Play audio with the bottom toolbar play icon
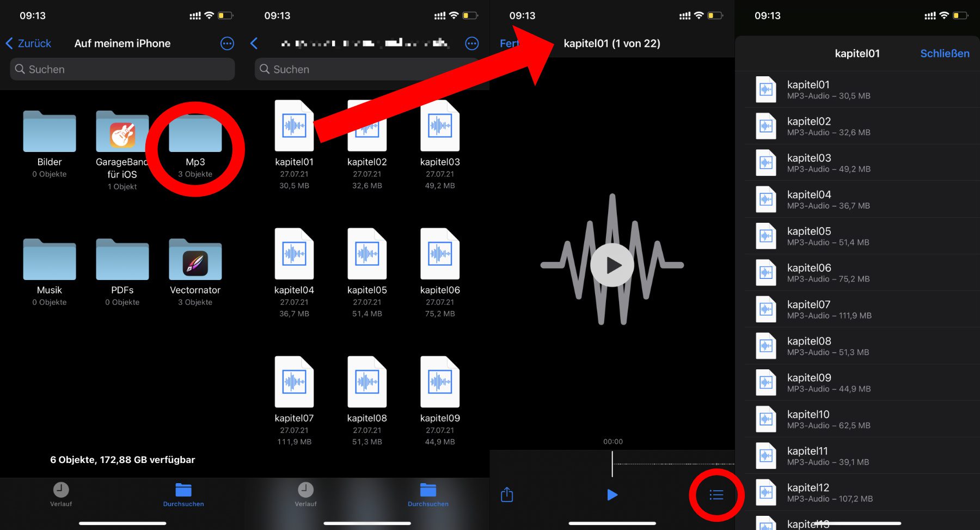 (612, 495)
